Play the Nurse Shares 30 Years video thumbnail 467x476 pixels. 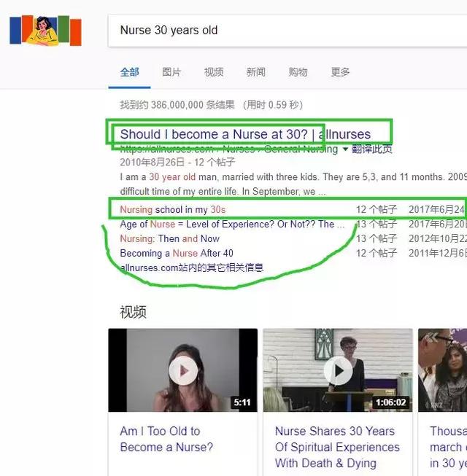(338, 370)
